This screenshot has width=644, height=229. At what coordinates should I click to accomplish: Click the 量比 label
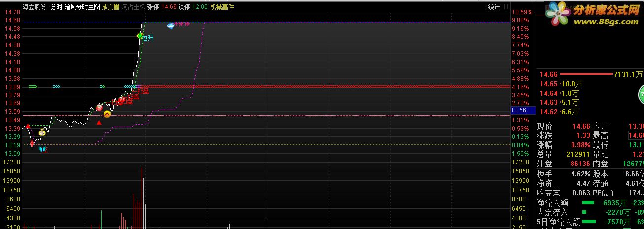(x=600, y=155)
